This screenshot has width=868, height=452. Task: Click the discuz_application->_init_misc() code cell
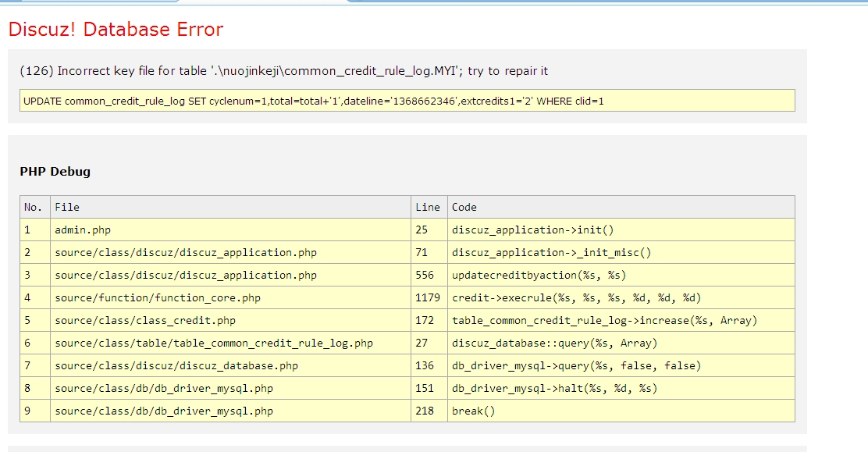(551, 252)
